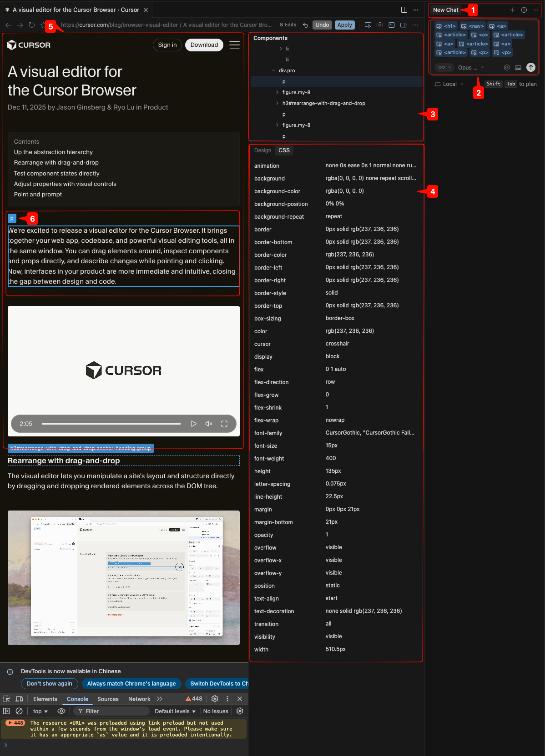The height and width of the screenshot is (756, 545).
Task: Go back with the browser back arrow
Action: click(8, 25)
